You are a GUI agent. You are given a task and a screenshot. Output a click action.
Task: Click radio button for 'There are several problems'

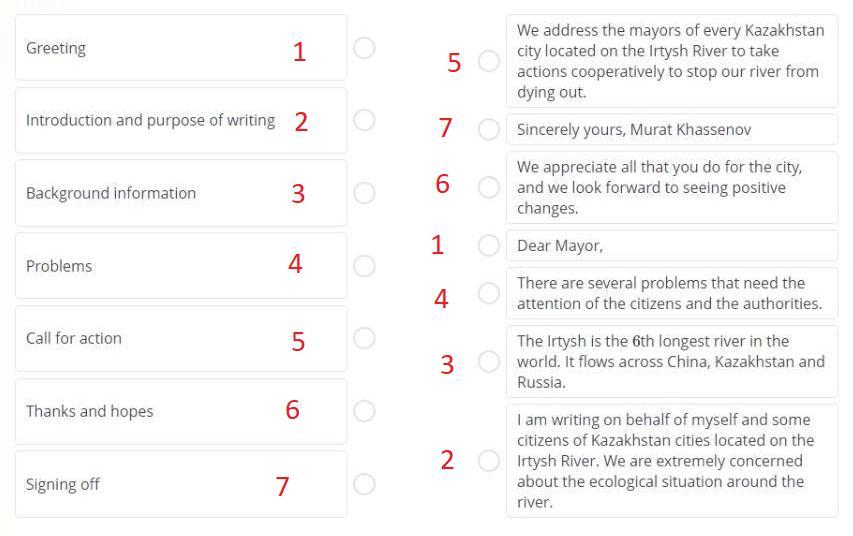click(x=488, y=293)
